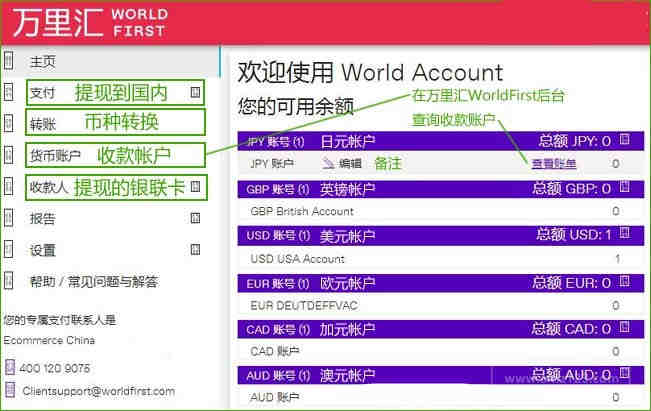Open the 设置 settings menu item

tap(43, 250)
